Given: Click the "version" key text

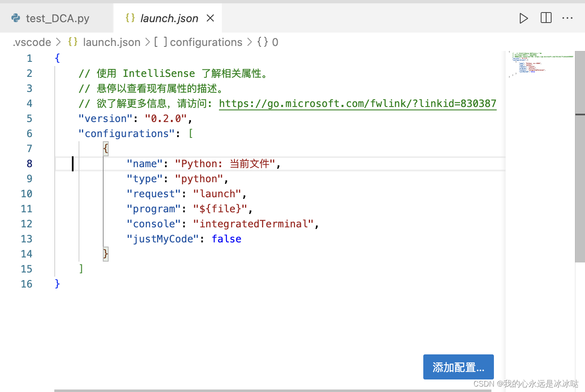Looking at the screenshot, I should tap(105, 119).
